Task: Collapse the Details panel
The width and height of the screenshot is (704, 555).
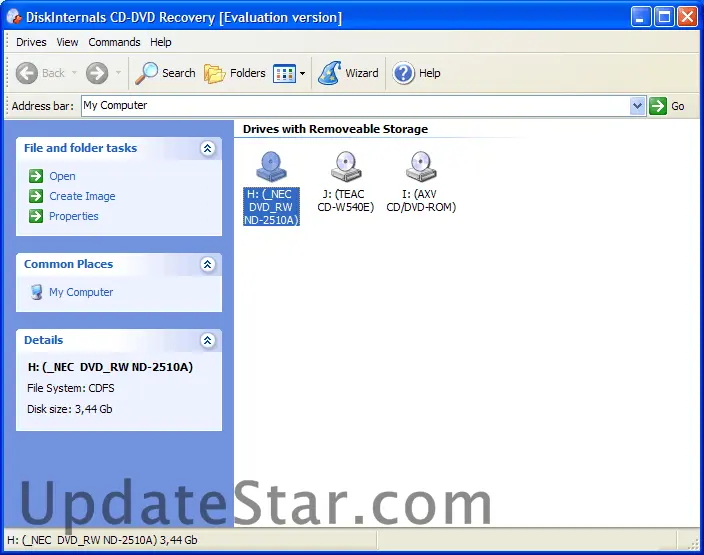Action: pyautogui.click(x=207, y=340)
